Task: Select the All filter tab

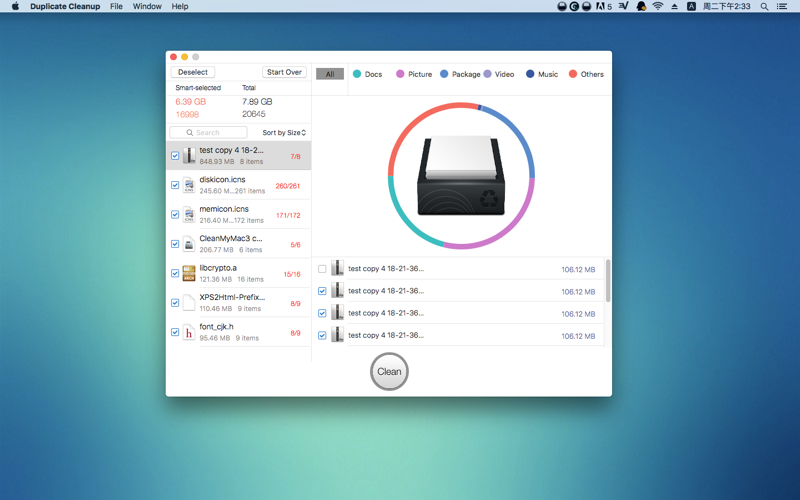Action: [x=329, y=74]
